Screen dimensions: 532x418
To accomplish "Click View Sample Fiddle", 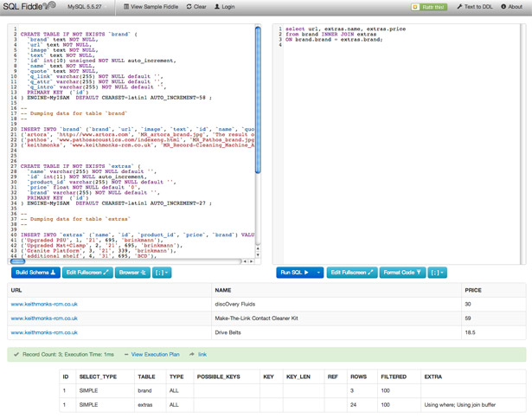I will 151,7.
